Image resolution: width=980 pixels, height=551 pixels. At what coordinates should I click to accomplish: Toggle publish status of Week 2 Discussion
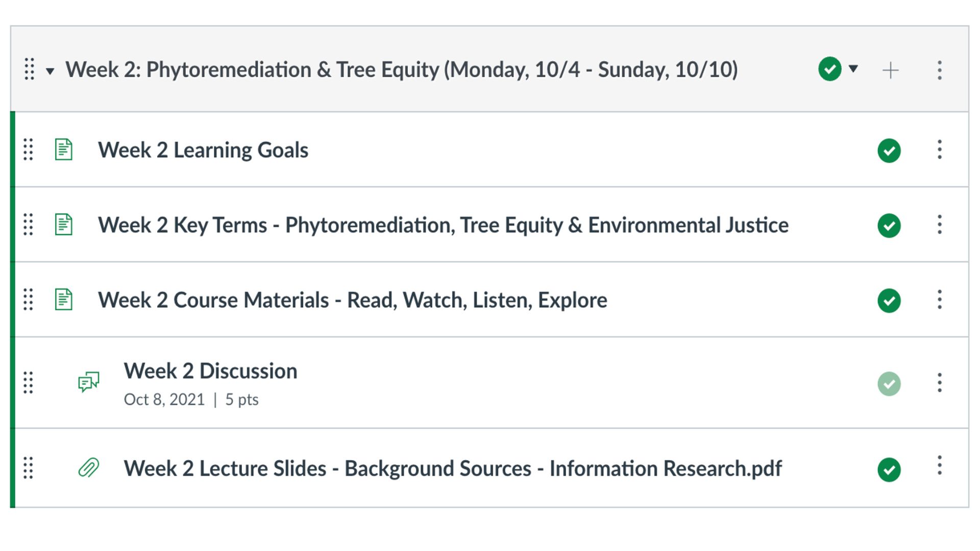pos(889,384)
